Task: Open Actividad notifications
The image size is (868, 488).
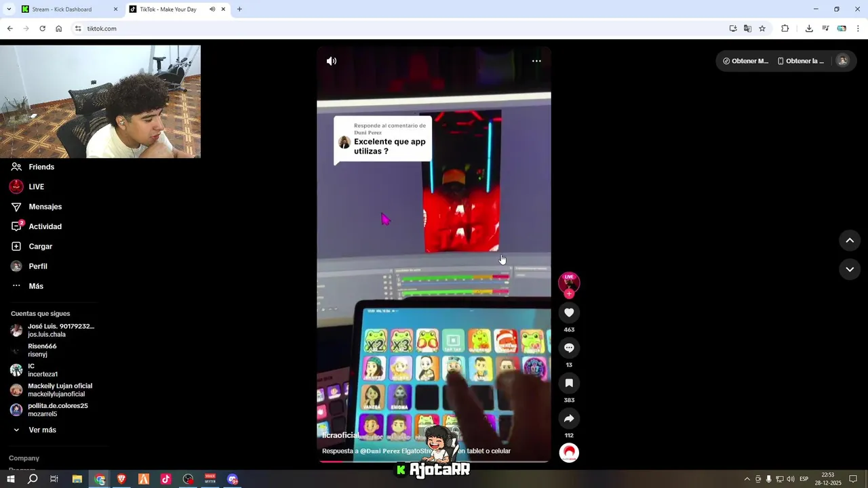Action: [x=37, y=226]
